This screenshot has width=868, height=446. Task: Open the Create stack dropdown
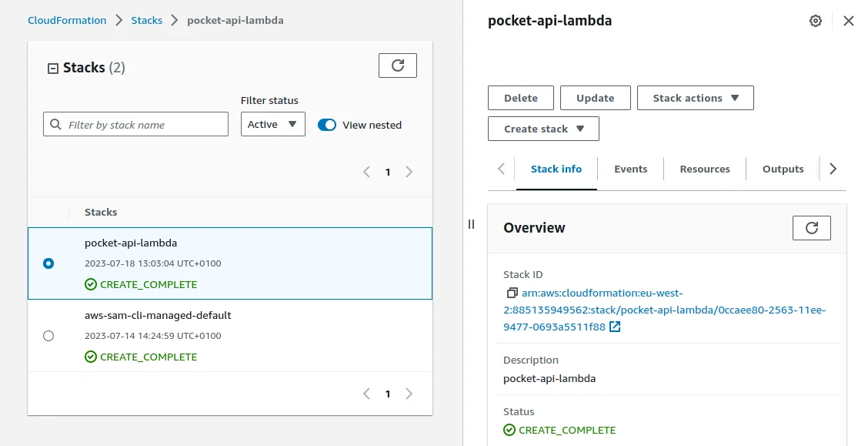pyautogui.click(x=543, y=129)
